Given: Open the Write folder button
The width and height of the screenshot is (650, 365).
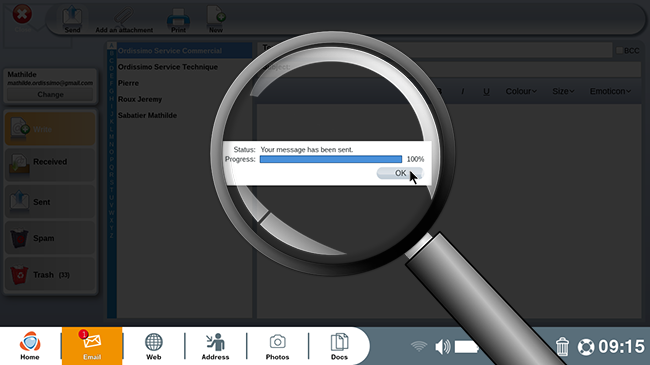Looking at the screenshot, I should pyautogui.click(x=50, y=129).
